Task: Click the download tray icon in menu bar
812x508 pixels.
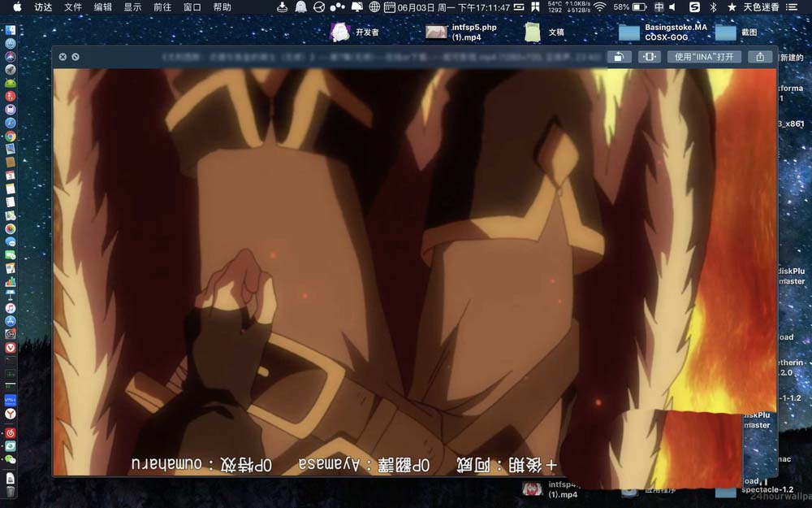Action: click(x=283, y=7)
